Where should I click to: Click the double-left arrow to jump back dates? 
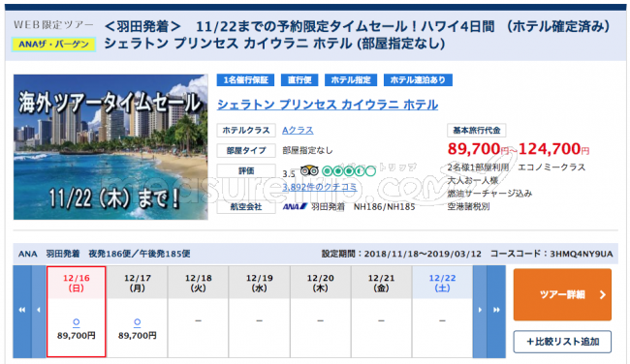pos(22,311)
